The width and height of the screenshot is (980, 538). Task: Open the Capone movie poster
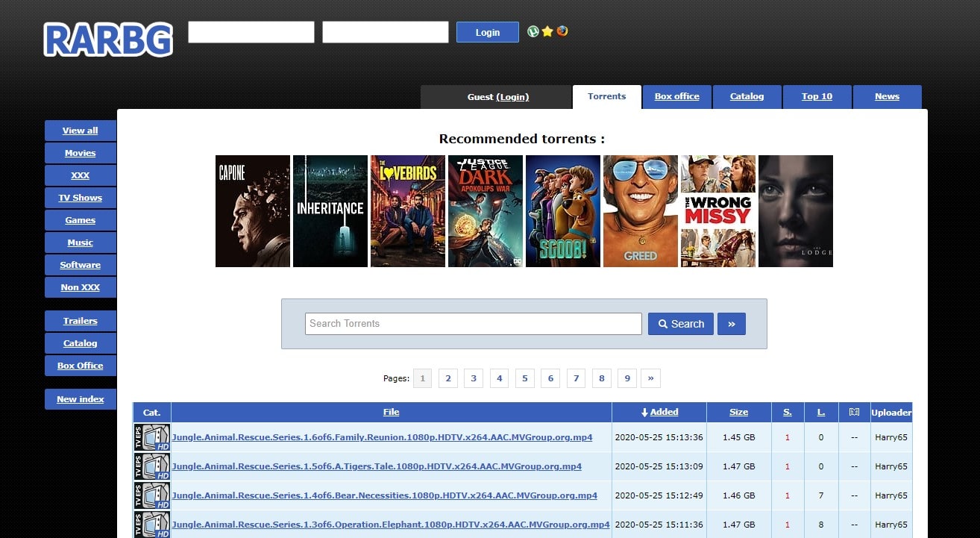click(x=253, y=211)
